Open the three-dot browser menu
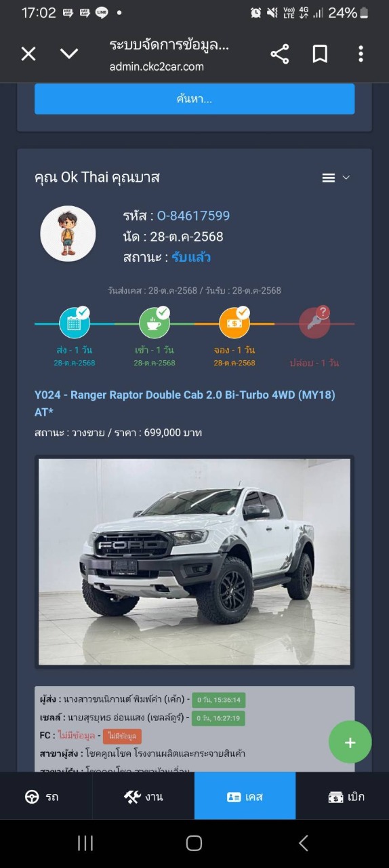 click(x=361, y=54)
